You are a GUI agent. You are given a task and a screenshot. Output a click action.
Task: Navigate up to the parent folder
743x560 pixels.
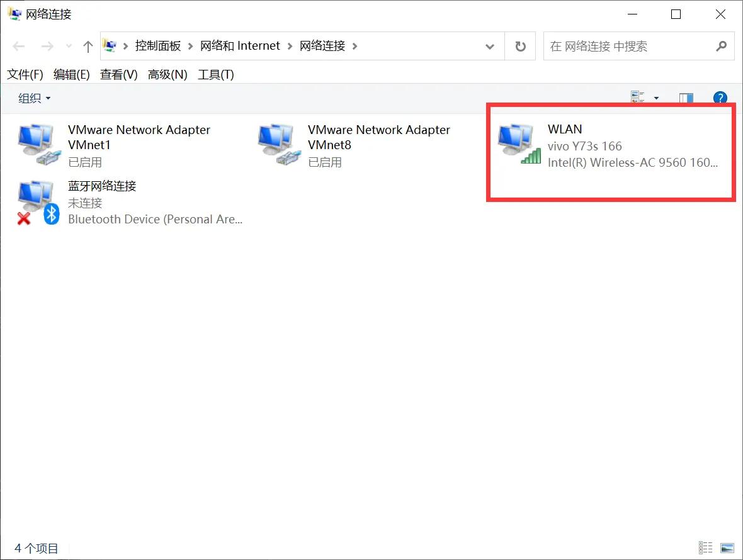[x=88, y=46]
